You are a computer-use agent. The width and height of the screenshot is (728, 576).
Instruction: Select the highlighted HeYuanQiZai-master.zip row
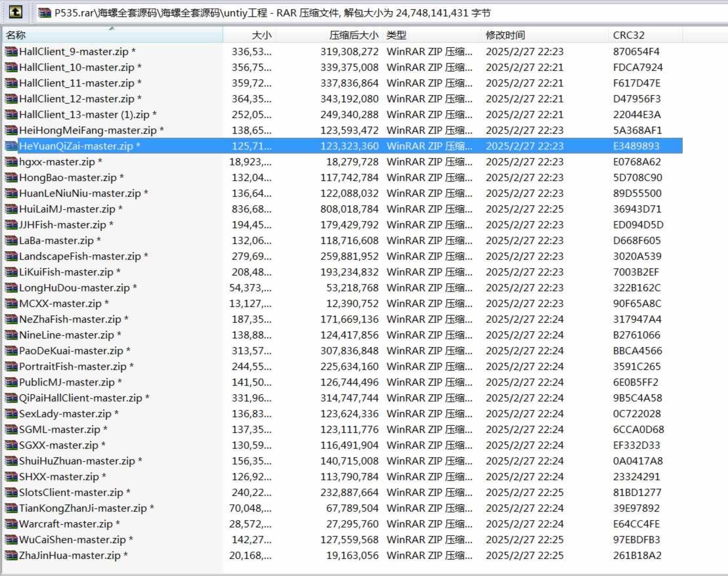tap(79, 146)
